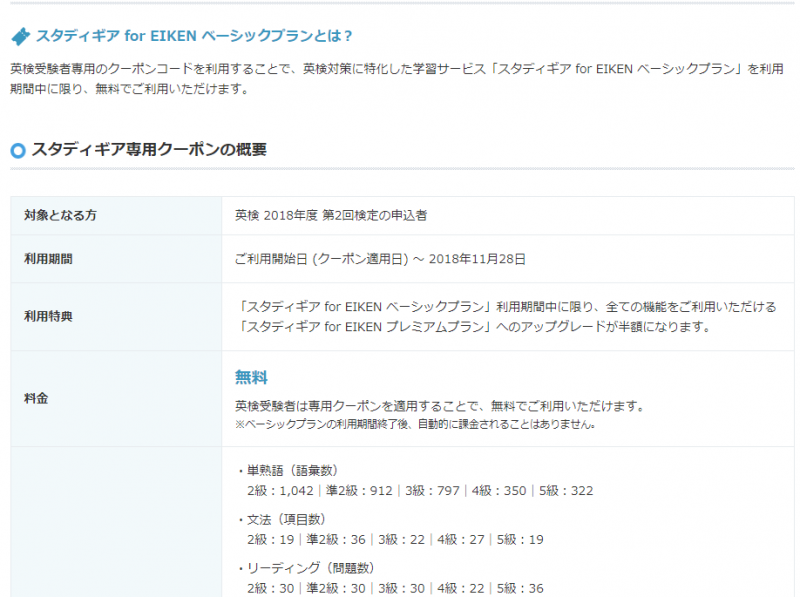800x597 pixels.
Task: Select the heading スタディギア専用クーポンの概要
Action: click(x=149, y=150)
